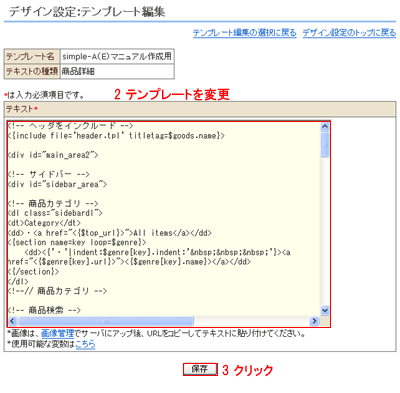Click the empty vertical scrollbar track
This screenshot has width=400, height=393.
click(325, 232)
